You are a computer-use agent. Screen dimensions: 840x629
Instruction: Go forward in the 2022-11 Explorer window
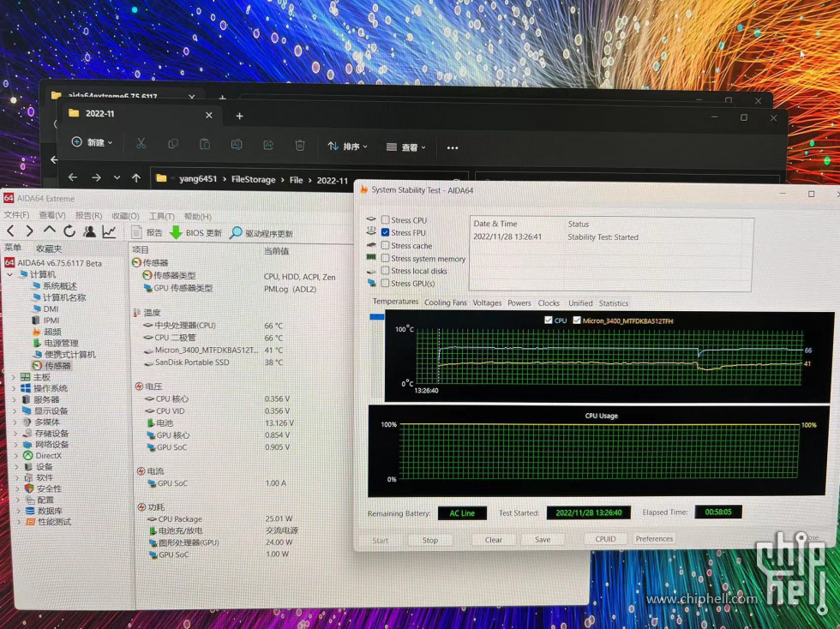pos(96,177)
